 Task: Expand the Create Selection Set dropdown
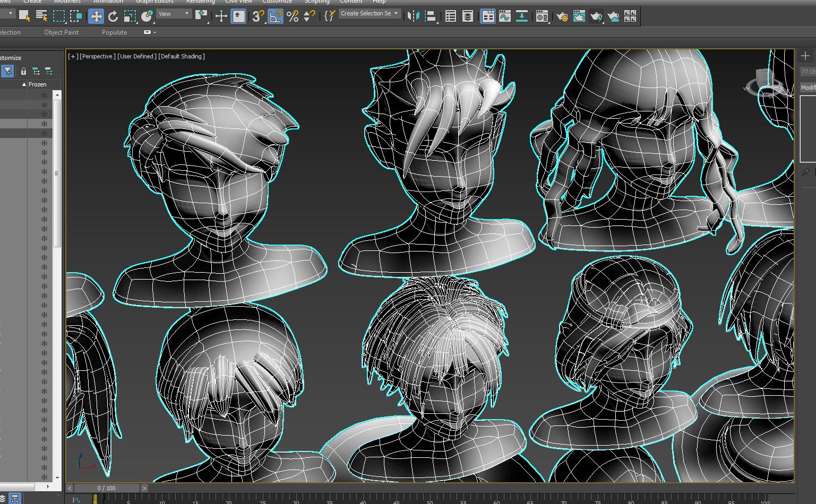[370, 13]
